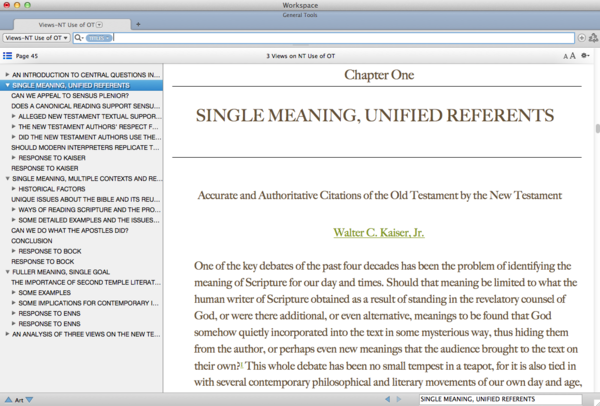
Task: Click the main search entry field
Action: click(340, 38)
